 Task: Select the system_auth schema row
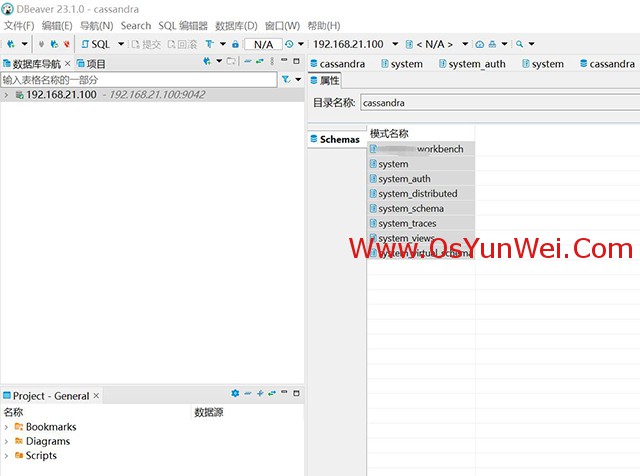click(x=421, y=179)
